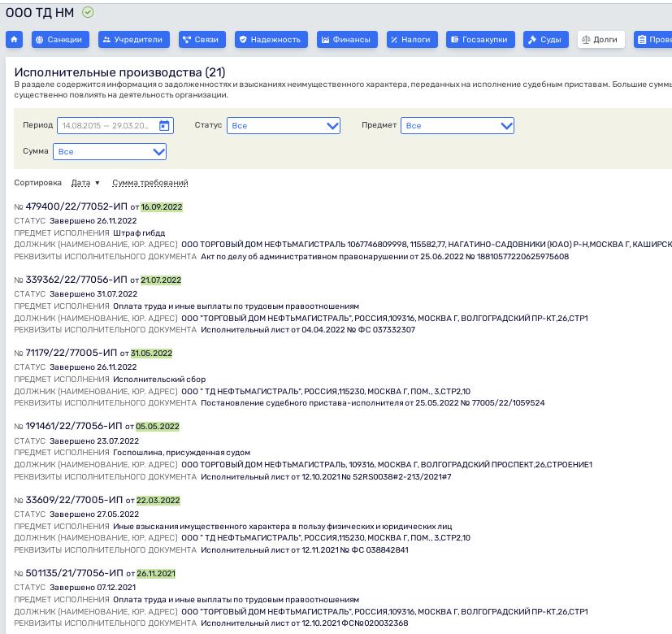Click the ООО ТД НМ company title
The image size is (672, 634).
40,13
